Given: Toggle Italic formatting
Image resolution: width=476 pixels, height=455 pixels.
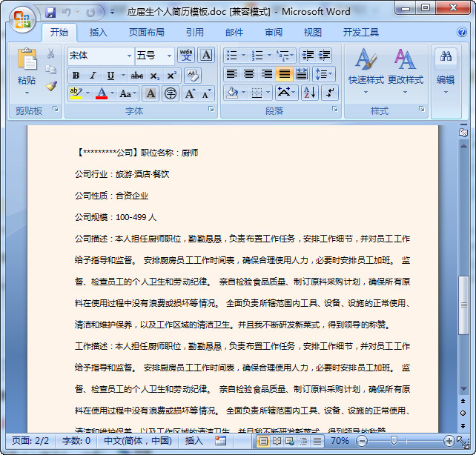Looking at the screenshot, I should (93, 76).
